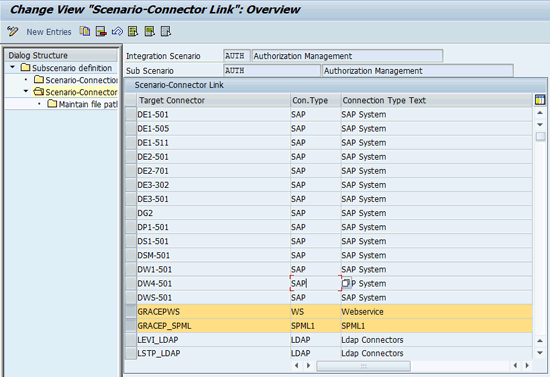
Task: Open Scenario-Connection folder in tree
Action: coord(75,80)
